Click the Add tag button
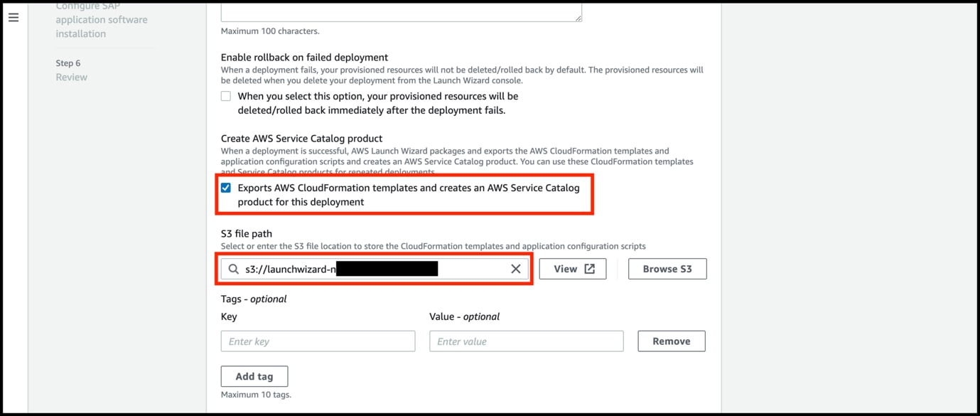This screenshot has height=416, width=980. [x=254, y=375]
